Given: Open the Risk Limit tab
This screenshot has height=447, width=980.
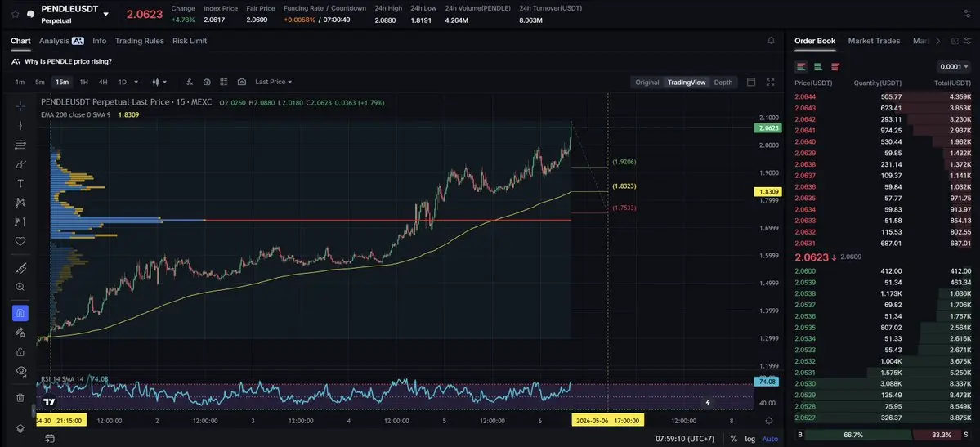Looking at the screenshot, I should pyautogui.click(x=190, y=41).
